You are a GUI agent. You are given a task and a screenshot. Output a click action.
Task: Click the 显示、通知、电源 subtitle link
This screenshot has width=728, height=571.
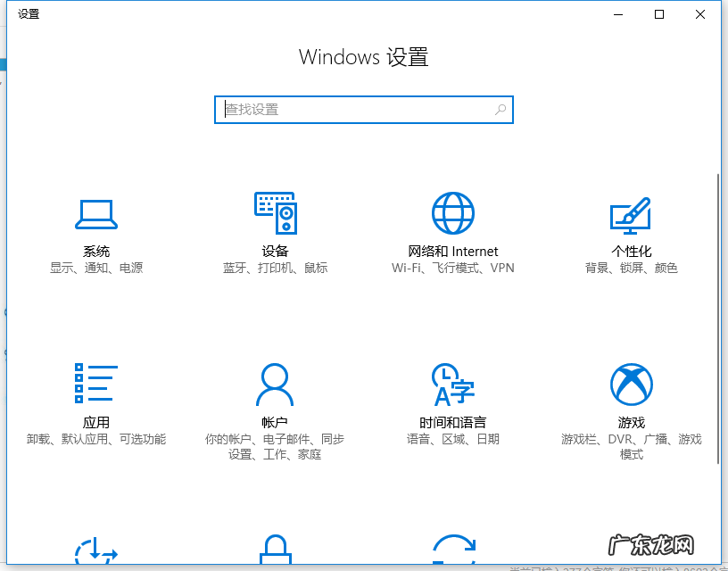tap(96, 266)
